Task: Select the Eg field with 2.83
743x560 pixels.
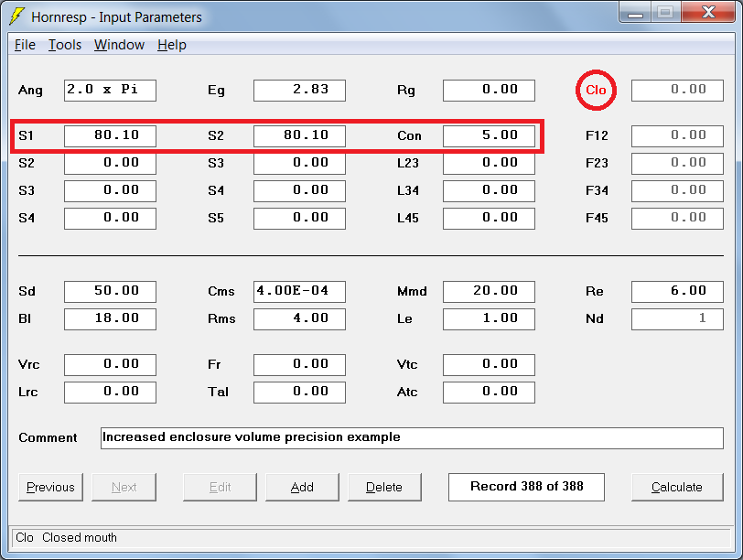Action: click(299, 91)
